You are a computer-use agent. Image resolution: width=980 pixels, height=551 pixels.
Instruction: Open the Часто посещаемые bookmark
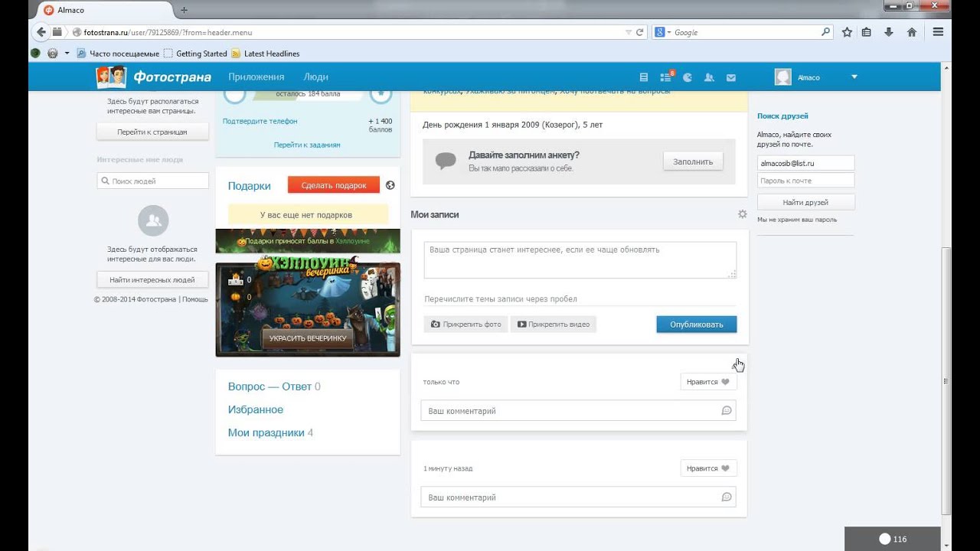(119, 54)
